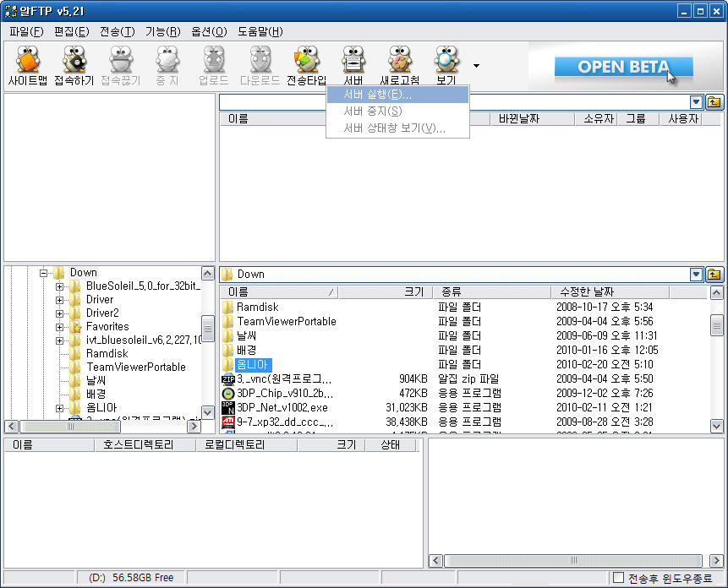This screenshot has width=728, height=588.
Task: Expand the Driver folder node
Action: click(x=59, y=300)
